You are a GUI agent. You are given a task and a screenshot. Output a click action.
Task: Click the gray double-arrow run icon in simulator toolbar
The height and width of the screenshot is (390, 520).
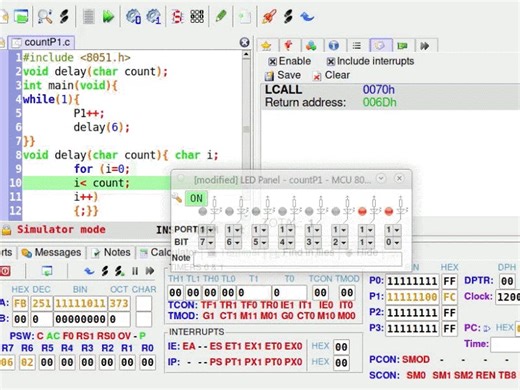[x=150, y=271]
